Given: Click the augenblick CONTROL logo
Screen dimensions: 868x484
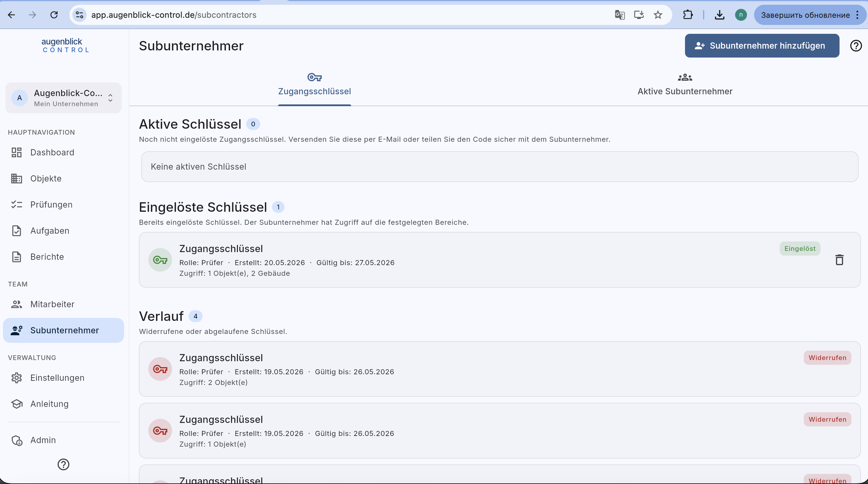Looking at the screenshot, I should pos(65,45).
